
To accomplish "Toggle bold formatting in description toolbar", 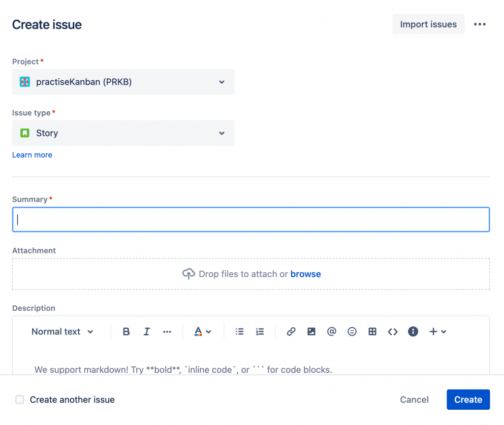I will [126, 332].
